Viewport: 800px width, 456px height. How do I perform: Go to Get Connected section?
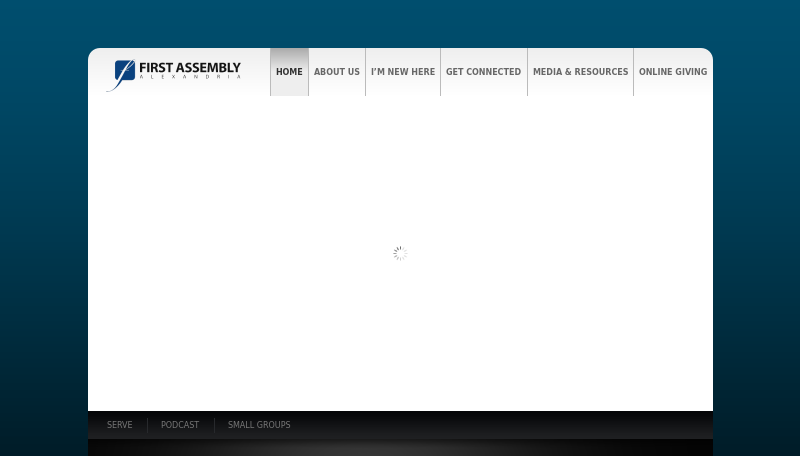click(x=484, y=72)
